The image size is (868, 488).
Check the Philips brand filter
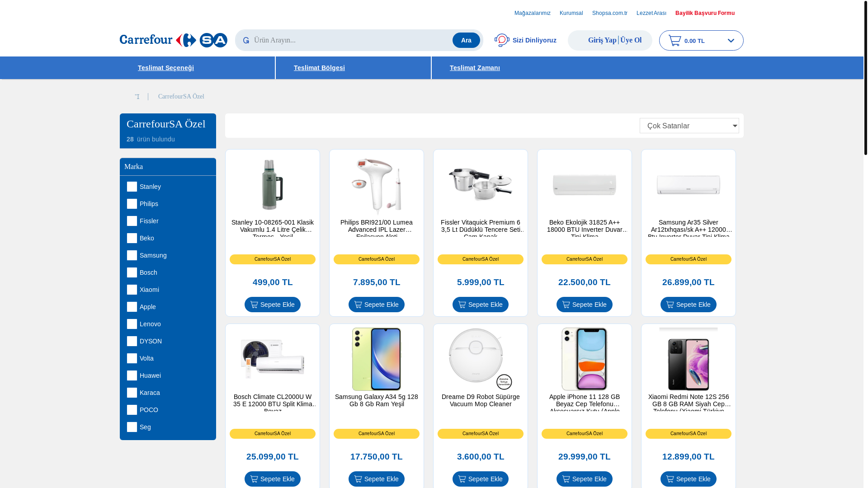coord(132,204)
